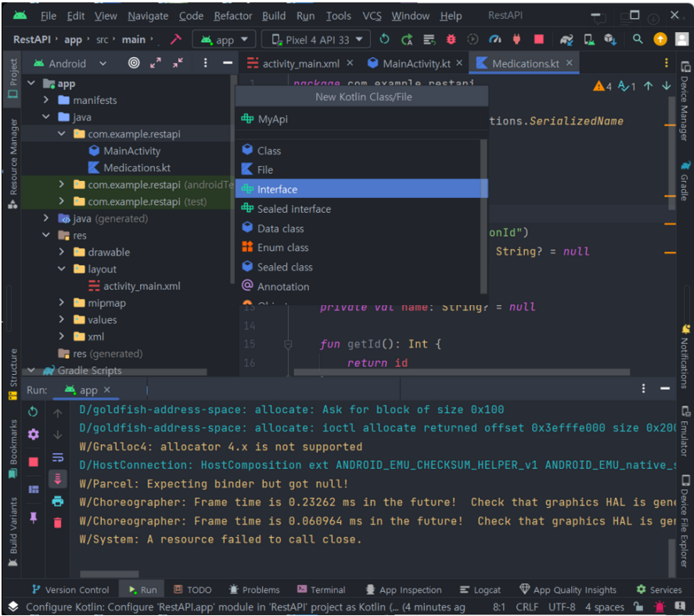694x616 pixels.
Task: Click the Print icon in Run panel
Action: [x=58, y=501]
